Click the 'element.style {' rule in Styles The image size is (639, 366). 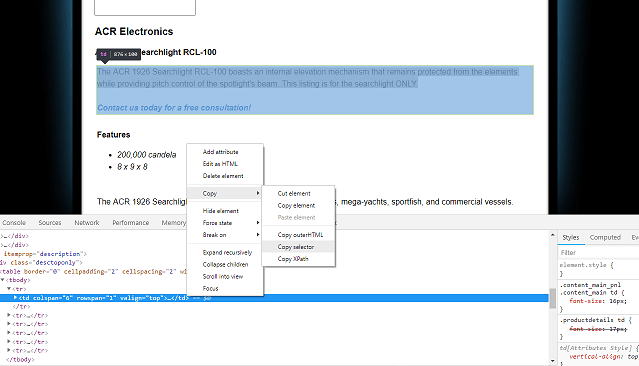pos(586,265)
